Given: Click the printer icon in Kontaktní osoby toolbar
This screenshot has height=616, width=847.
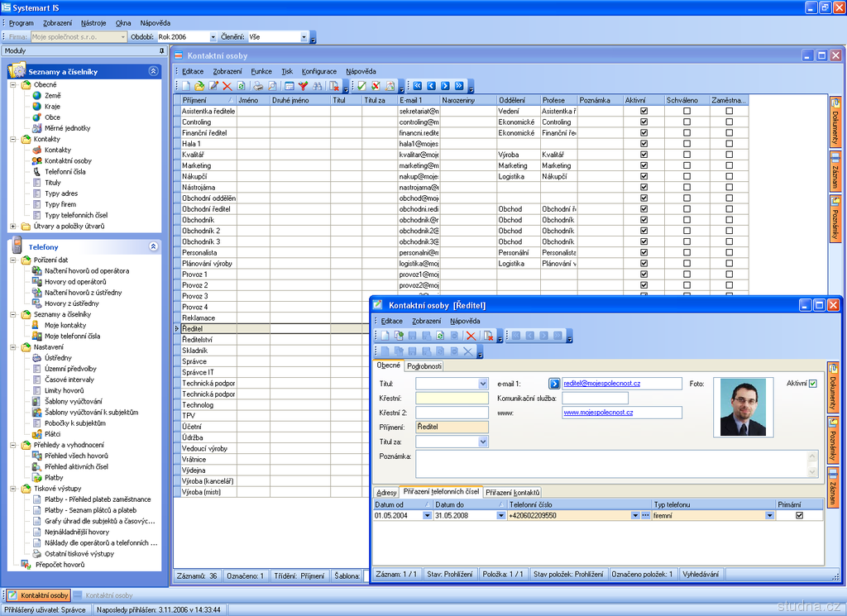Looking at the screenshot, I should (257, 86).
